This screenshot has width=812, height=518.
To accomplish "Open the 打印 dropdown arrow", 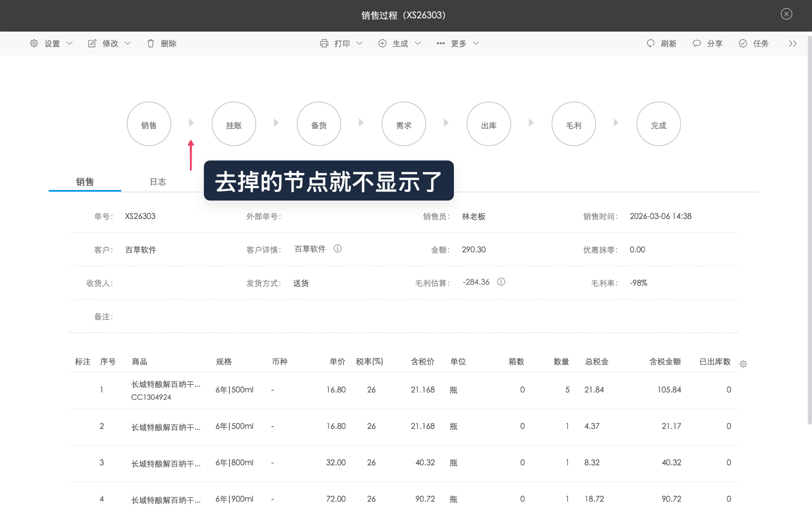I will [x=360, y=43].
